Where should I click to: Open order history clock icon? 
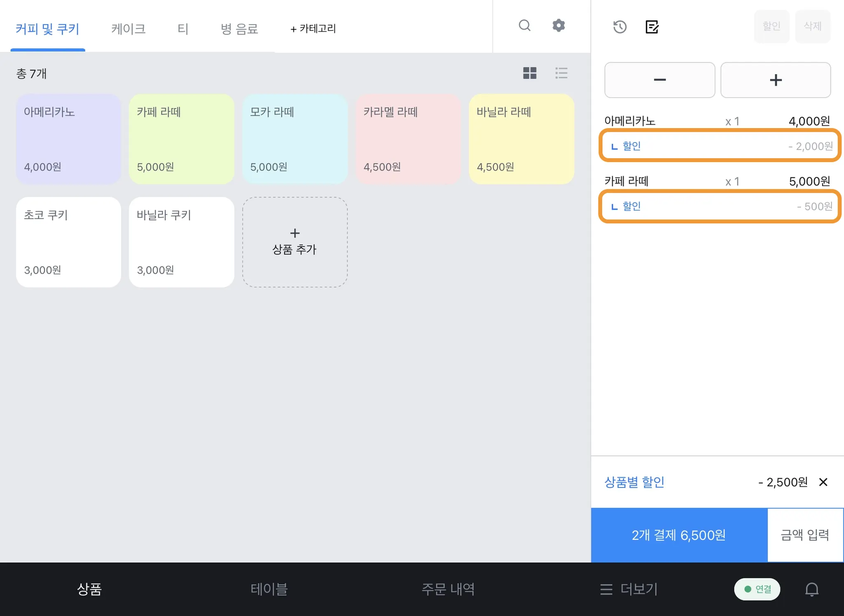pos(619,27)
